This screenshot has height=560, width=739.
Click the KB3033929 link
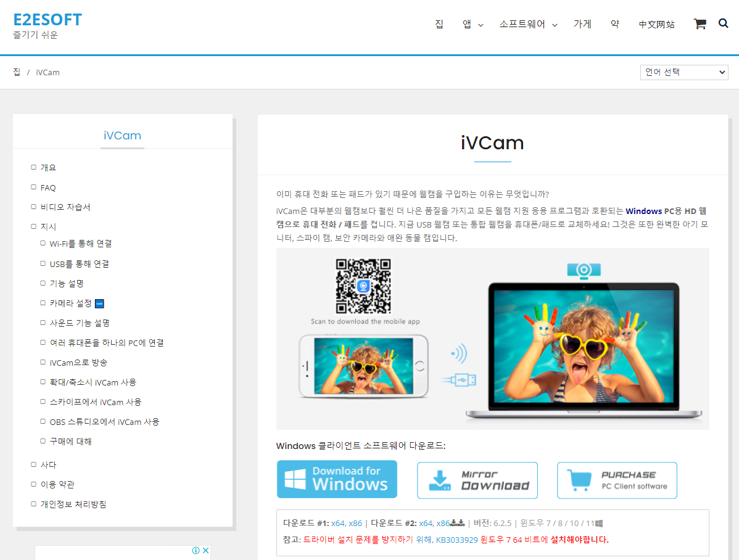click(x=456, y=540)
